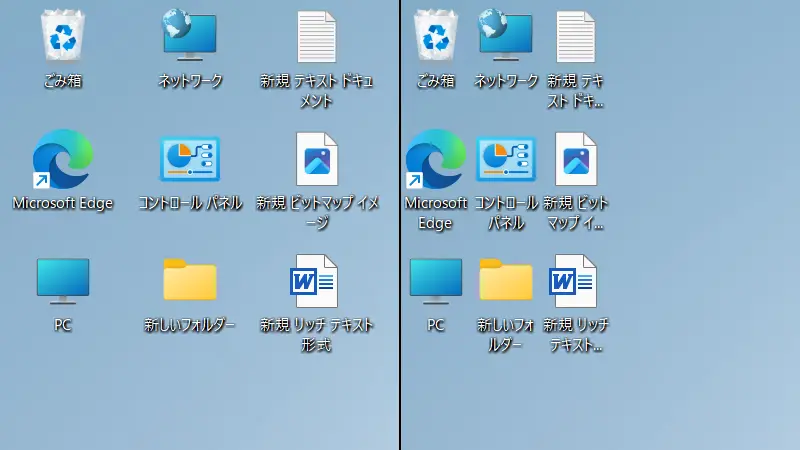Click '新規 リッチ テキスト...' label, right desktop
Viewport: 800px width, 450px height.
tap(576, 335)
